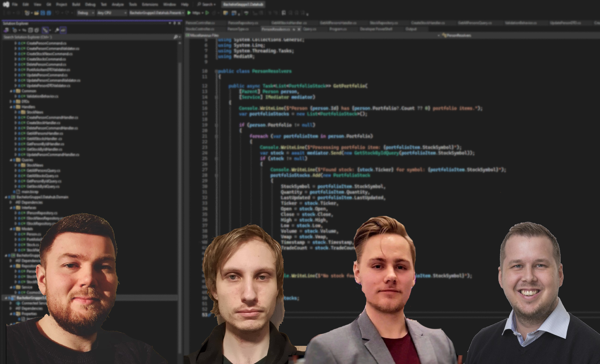Viewport: 600px width, 364px height.
Task: Toggle Show All Files in Solution Explorer
Action: [x=37, y=30]
